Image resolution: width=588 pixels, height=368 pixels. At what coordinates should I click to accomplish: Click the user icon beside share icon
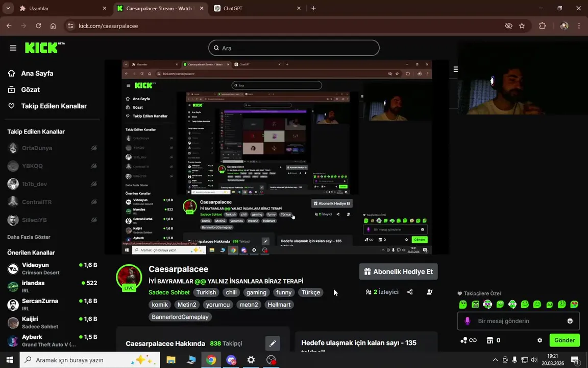coord(430,292)
